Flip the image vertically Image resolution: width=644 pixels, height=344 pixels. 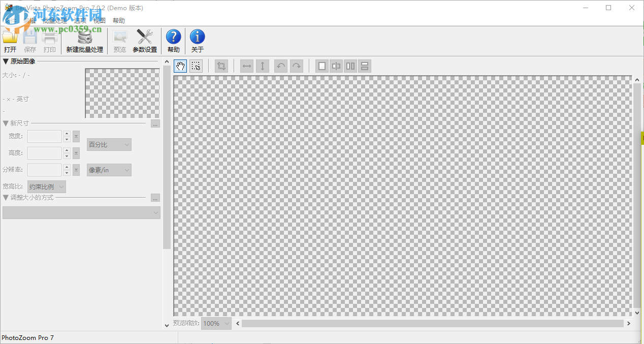263,66
